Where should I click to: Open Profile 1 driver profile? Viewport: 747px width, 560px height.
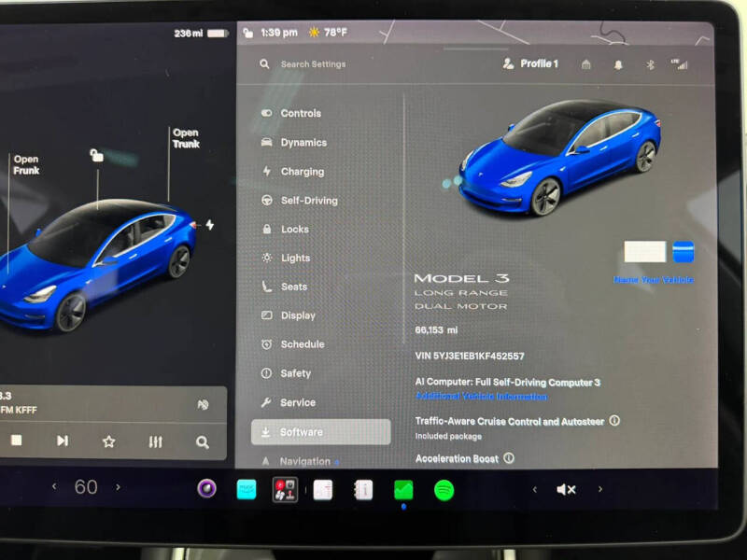(530, 63)
